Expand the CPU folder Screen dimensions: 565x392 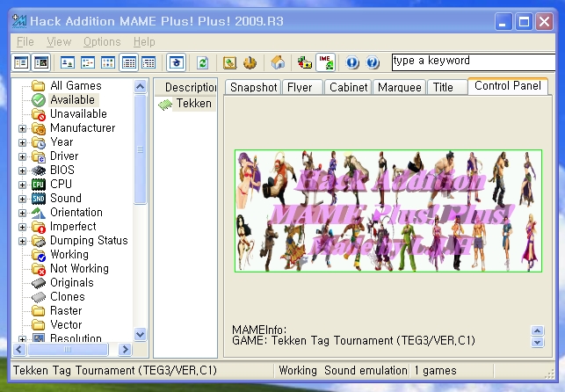coord(22,185)
